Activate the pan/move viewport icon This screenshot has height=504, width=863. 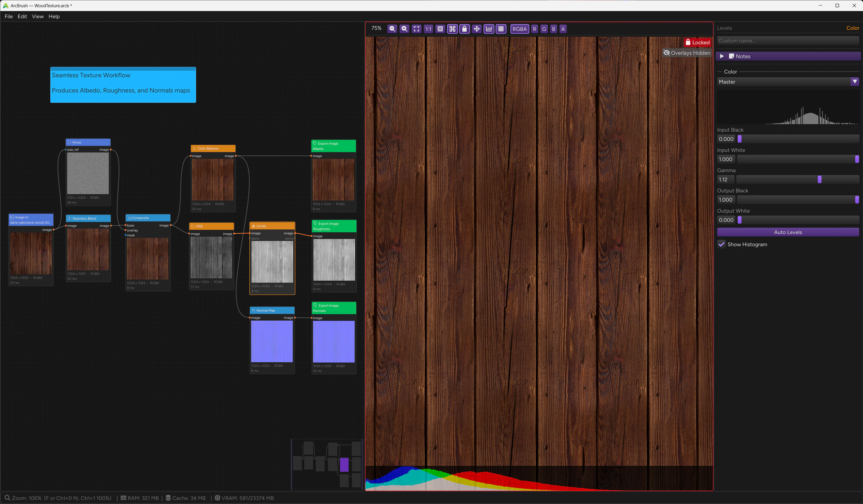[476, 29]
